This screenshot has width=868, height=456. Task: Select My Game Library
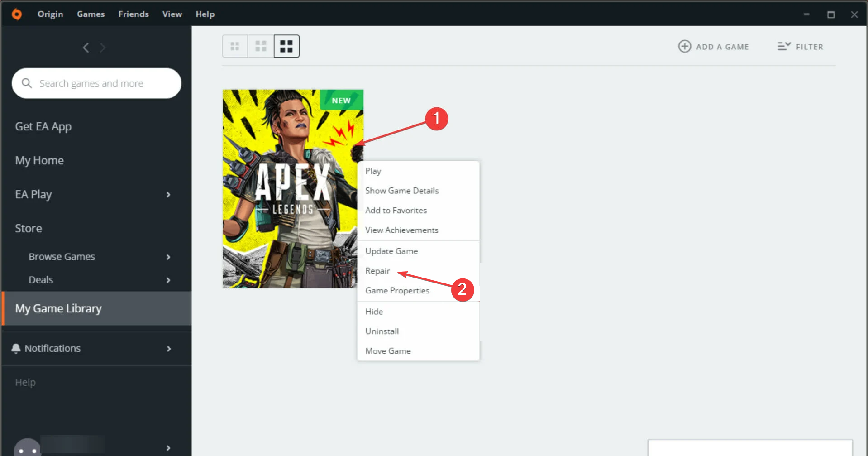click(96, 308)
